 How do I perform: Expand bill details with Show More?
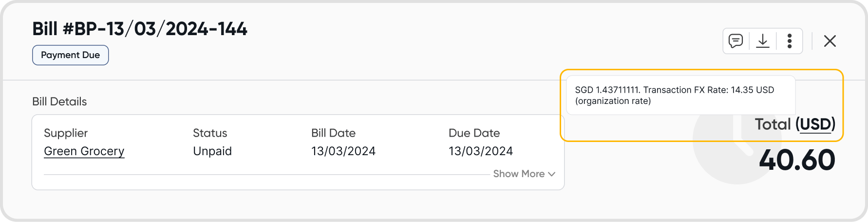(x=519, y=174)
